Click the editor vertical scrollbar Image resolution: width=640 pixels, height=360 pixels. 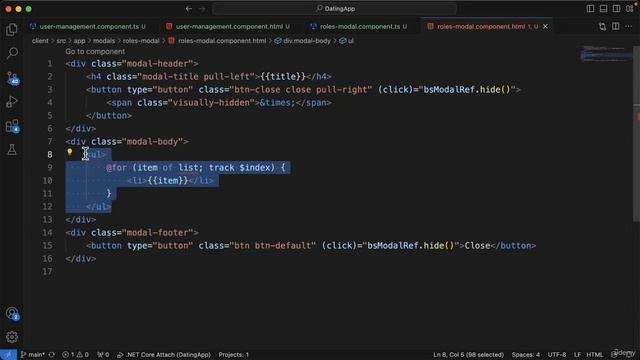pos(636,134)
